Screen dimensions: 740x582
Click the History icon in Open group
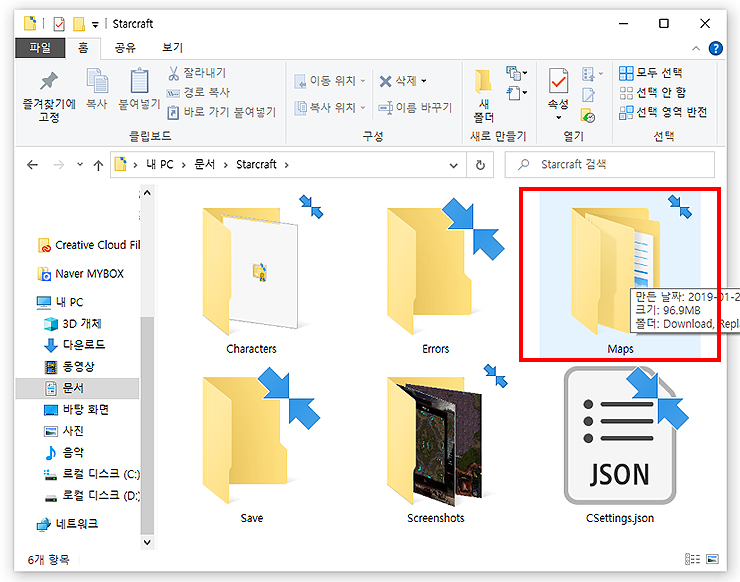588,116
